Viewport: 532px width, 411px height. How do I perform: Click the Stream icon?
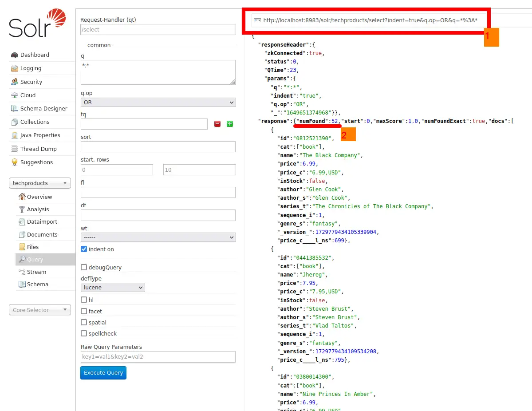[x=22, y=272]
